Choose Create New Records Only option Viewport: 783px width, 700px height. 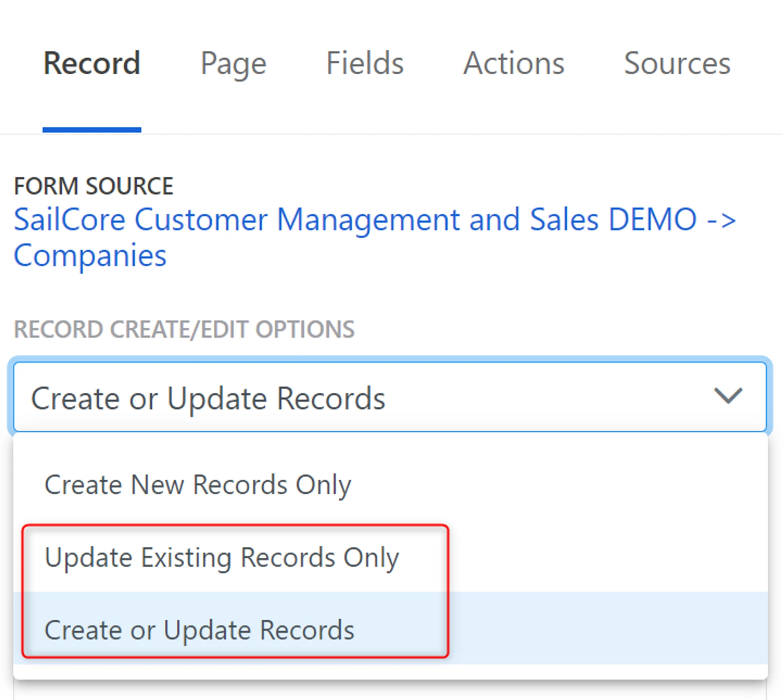pyautogui.click(x=197, y=485)
